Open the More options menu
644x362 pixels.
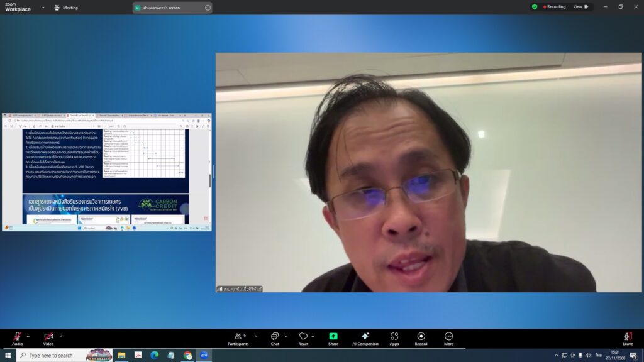(x=448, y=337)
